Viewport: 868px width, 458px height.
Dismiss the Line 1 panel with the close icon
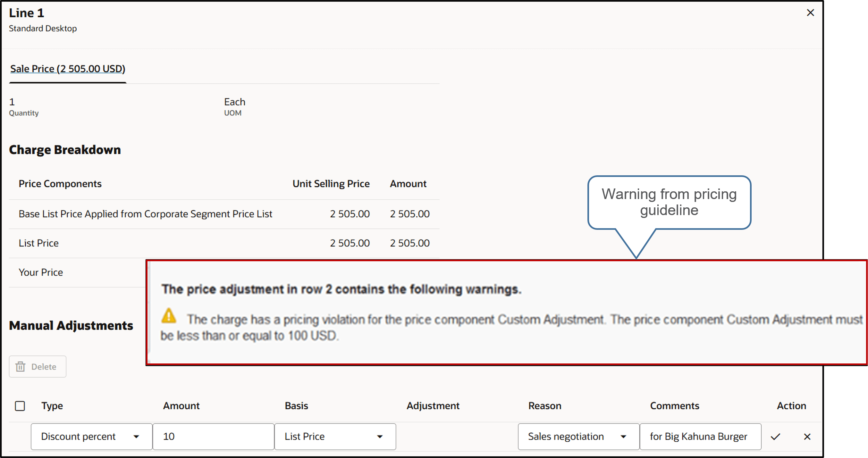(810, 12)
